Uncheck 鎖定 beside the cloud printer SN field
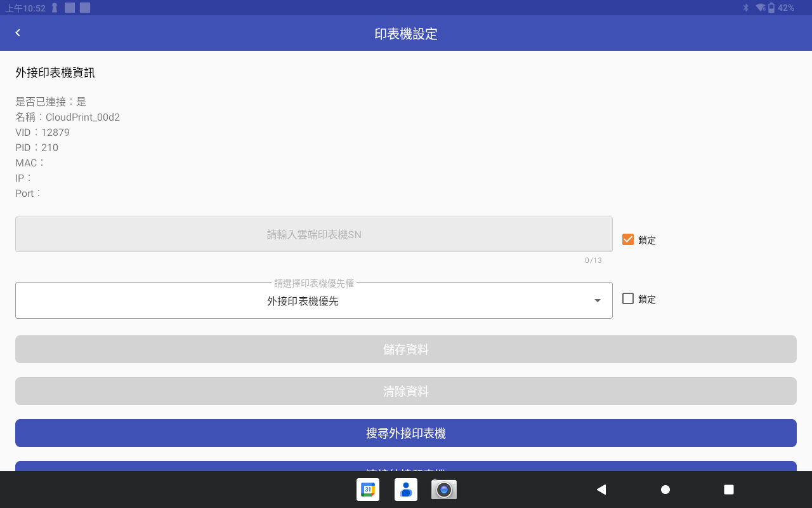The image size is (812, 508). click(x=628, y=239)
